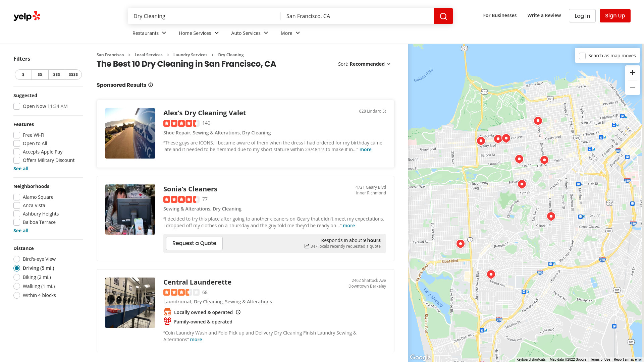Image resolution: width=644 pixels, height=362 pixels.
Task: Click the trending icon by locals requested quote
Action: pos(307,246)
